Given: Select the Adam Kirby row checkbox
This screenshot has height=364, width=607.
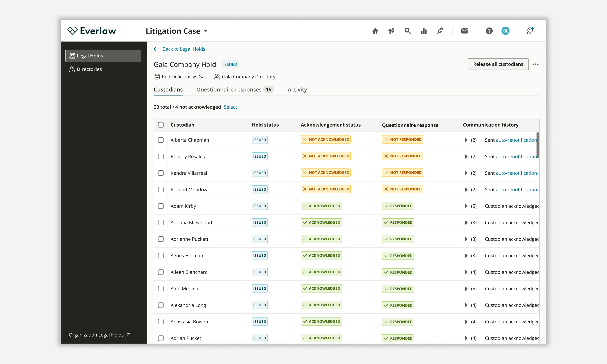Looking at the screenshot, I should point(161,206).
